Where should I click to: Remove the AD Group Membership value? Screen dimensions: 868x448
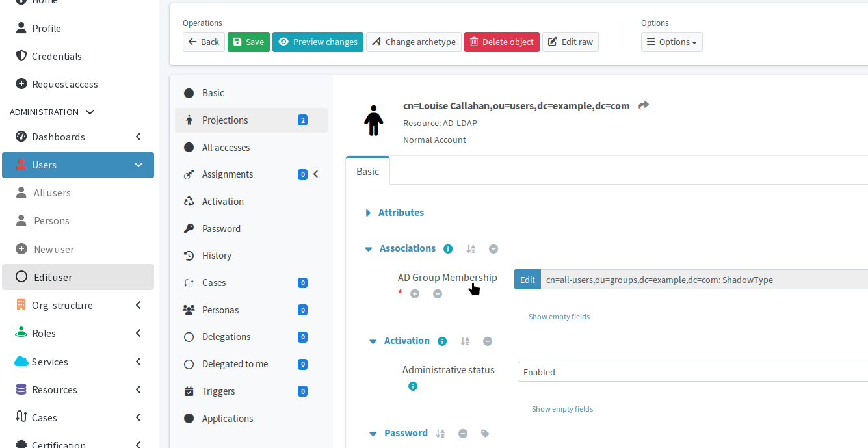tap(438, 293)
